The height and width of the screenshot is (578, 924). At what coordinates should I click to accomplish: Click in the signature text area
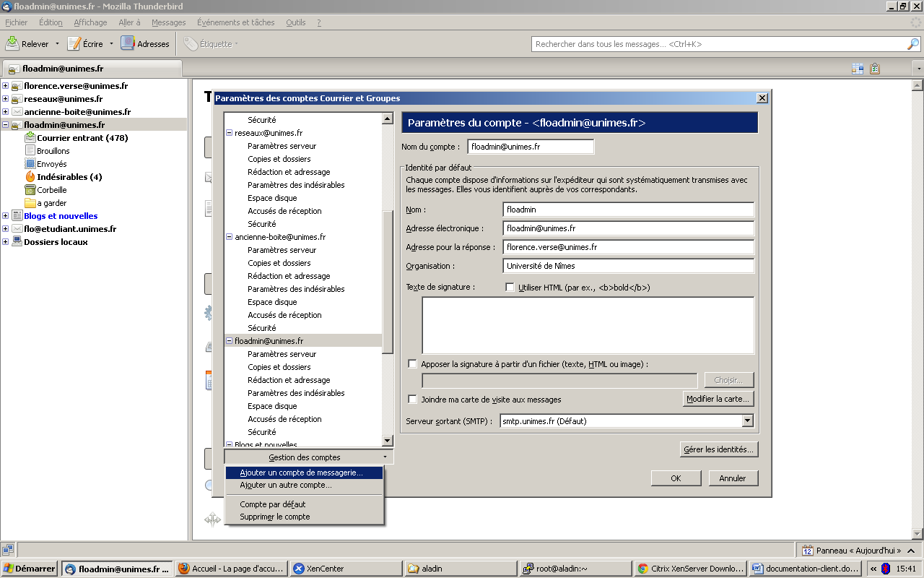click(588, 325)
